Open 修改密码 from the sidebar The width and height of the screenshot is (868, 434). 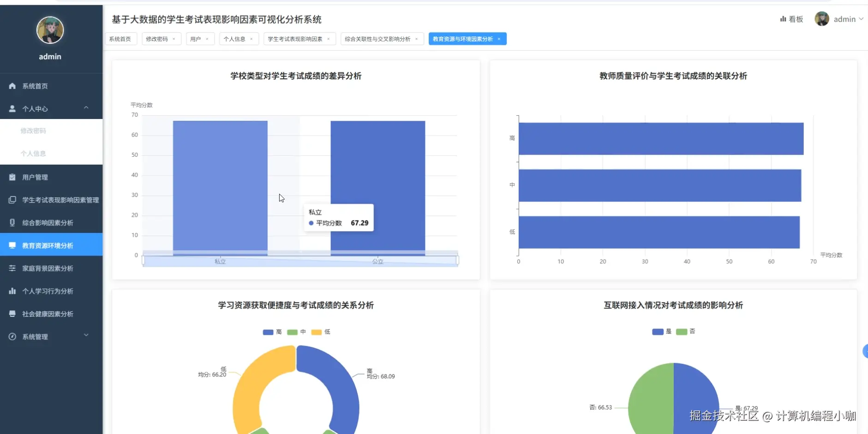point(33,131)
